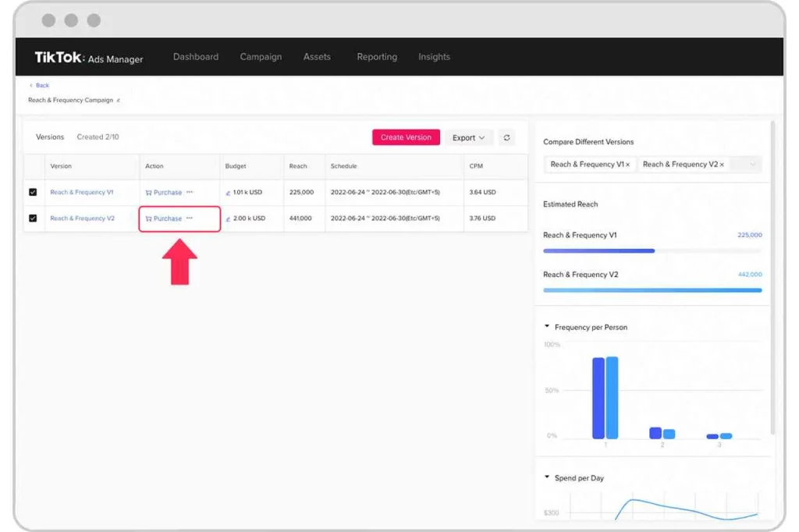
Task: Open the Assets menu
Action: 317,57
